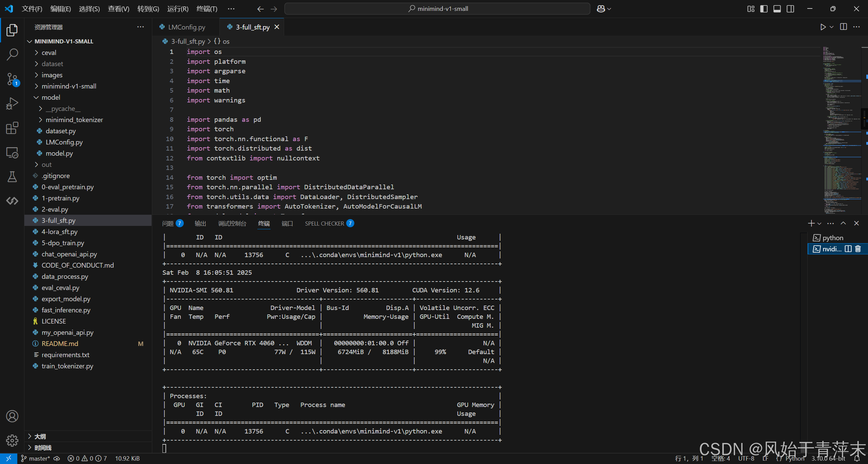This screenshot has width=868, height=464.
Task: Open the 运行(R) menu
Action: pos(178,9)
